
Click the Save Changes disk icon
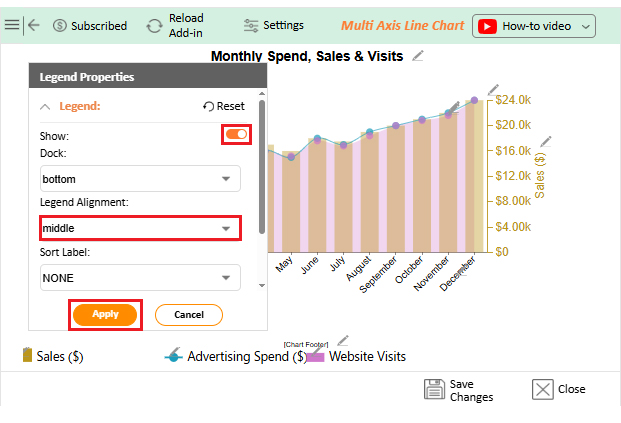coord(434,390)
